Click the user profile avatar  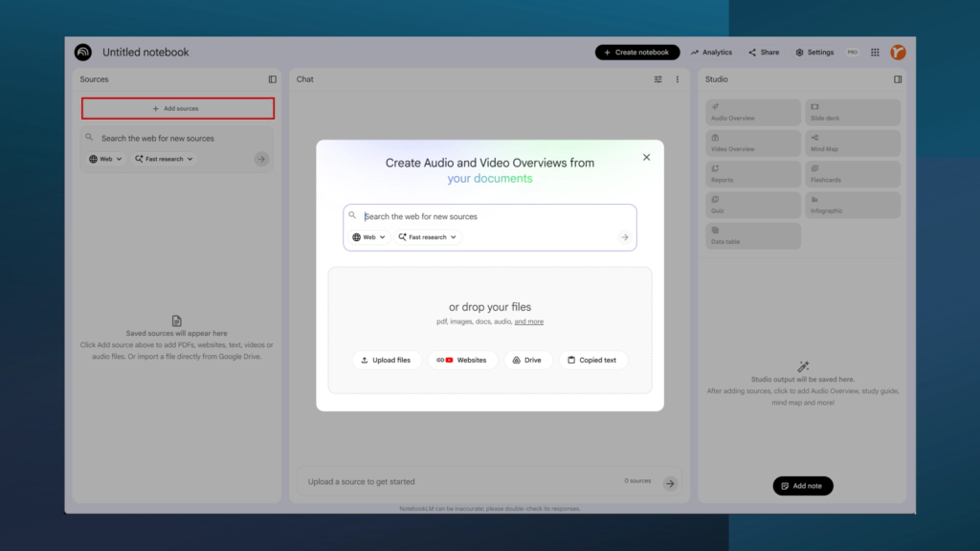tap(898, 53)
